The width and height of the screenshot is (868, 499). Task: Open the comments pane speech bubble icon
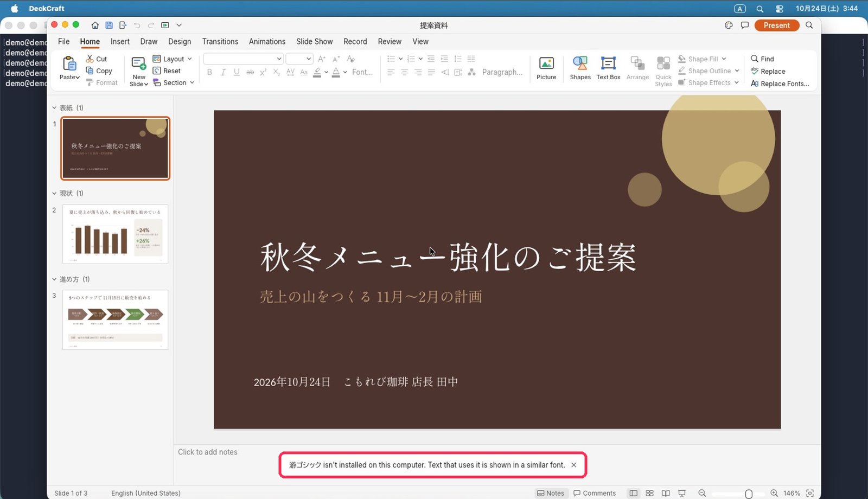click(745, 25)
